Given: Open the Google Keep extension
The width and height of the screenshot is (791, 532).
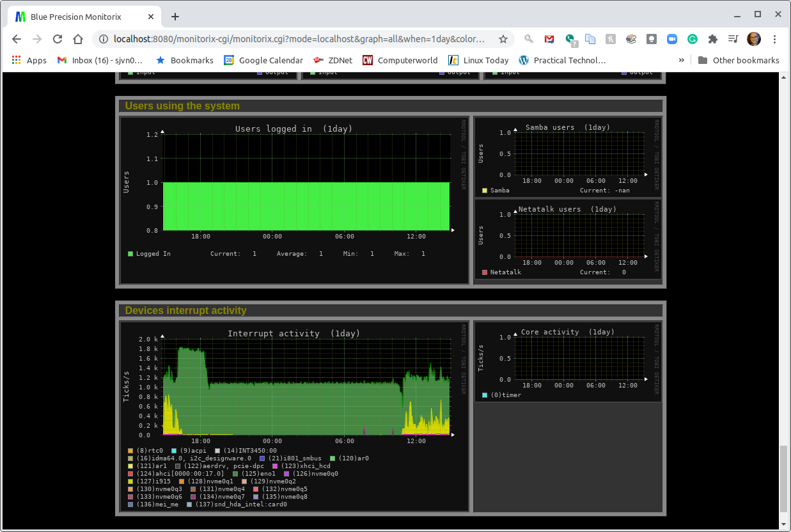Looking at the screenshot, I should coord(652,39).
